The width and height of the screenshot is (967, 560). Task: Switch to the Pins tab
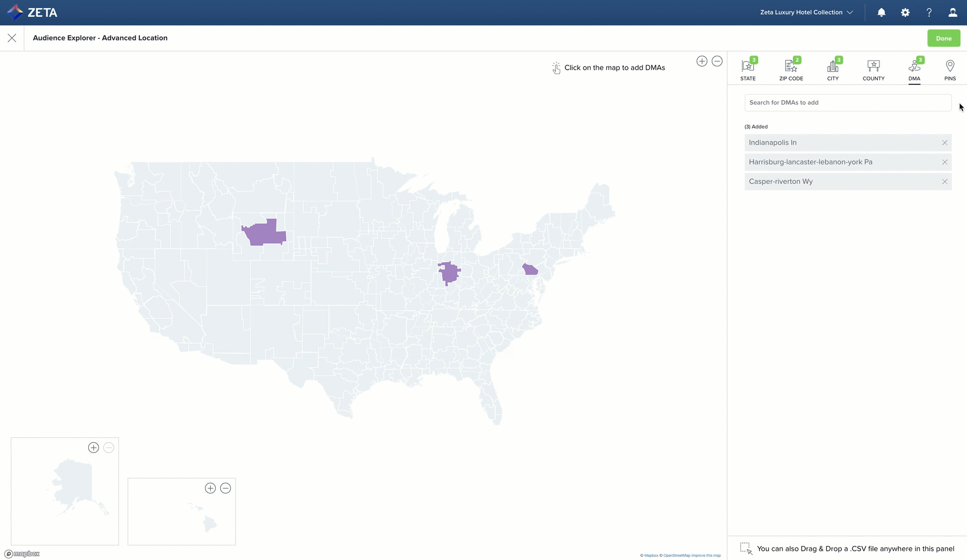950,70
